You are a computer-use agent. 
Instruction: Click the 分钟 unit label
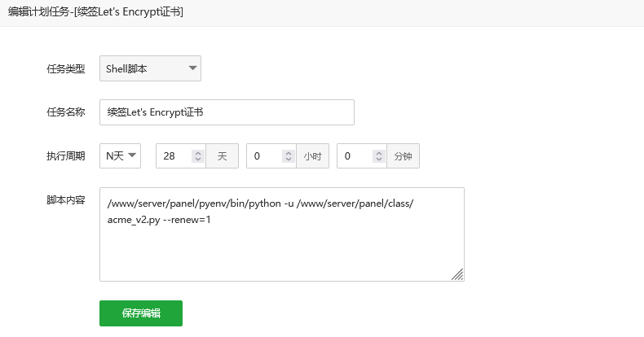click(x=403, y=155)
